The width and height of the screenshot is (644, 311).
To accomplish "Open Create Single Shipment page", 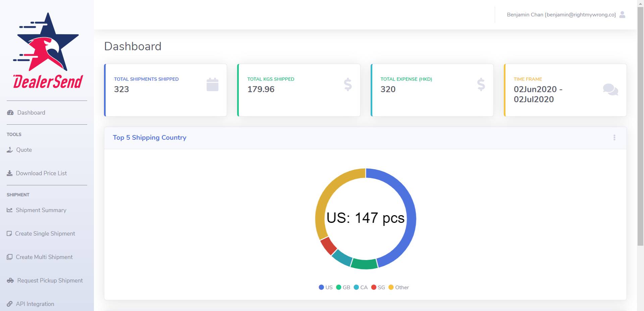I will point(45,234).
